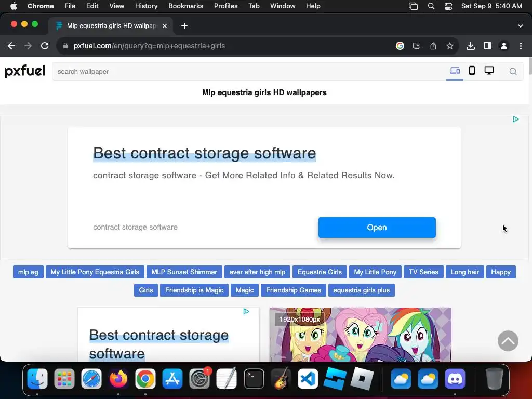Click the address bar URL
The width and height of the screenshot is (532, 399).
click(149, 46)
